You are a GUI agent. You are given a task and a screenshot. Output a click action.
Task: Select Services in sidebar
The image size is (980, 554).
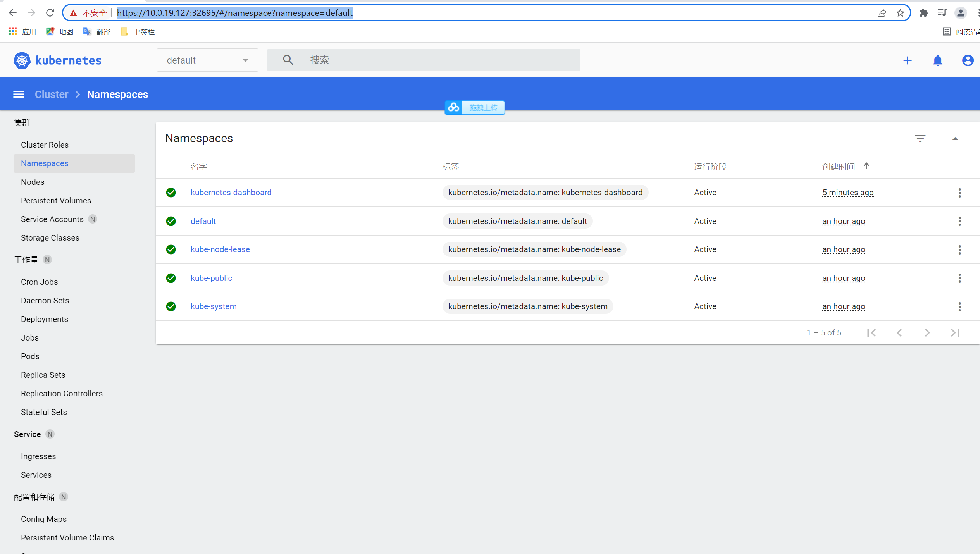coord(36,475)
